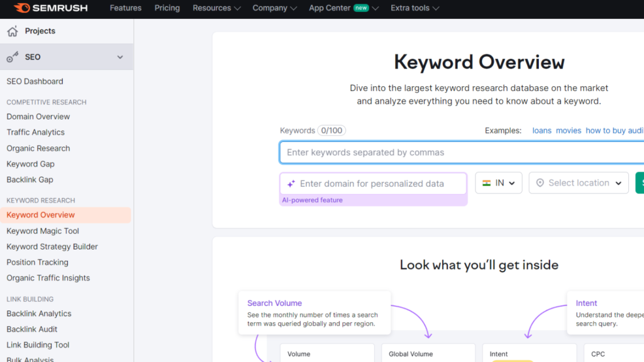Open SEO Dashboard
Screen dimensions: 644x362
click(35, 81)
